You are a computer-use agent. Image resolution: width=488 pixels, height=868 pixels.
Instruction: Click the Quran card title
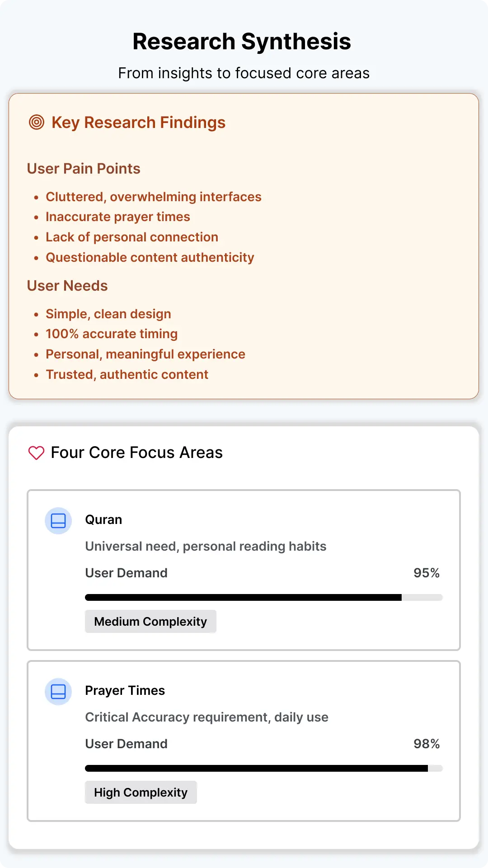click(x=103, y=520)
